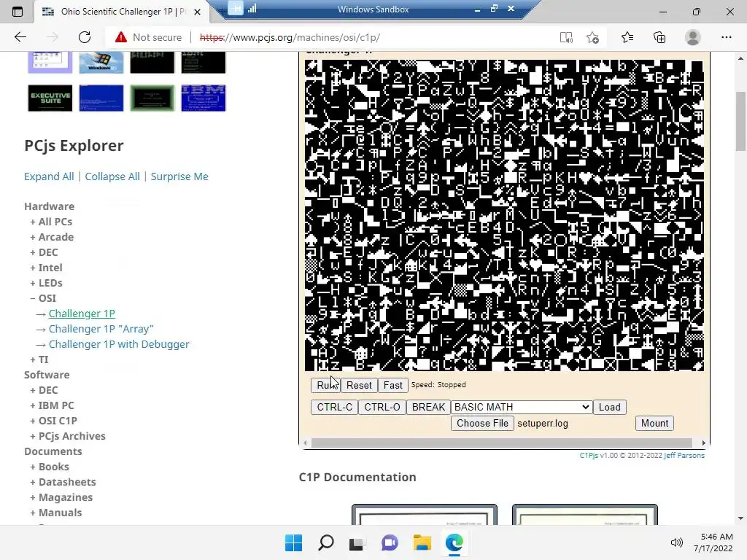This screenshot has height=560, width=747.
Task: Click the Sandbox connection signal bars icon
Action: click(x=252, y=9)
